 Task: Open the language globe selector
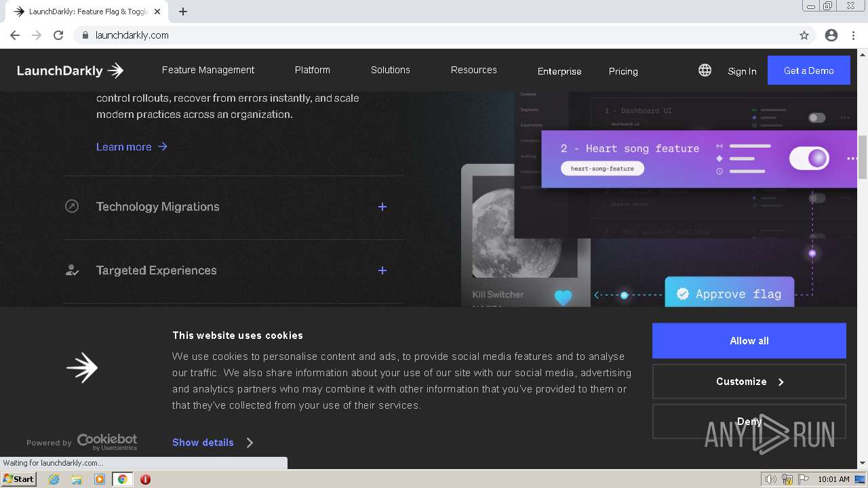click(x=705, y=70)
